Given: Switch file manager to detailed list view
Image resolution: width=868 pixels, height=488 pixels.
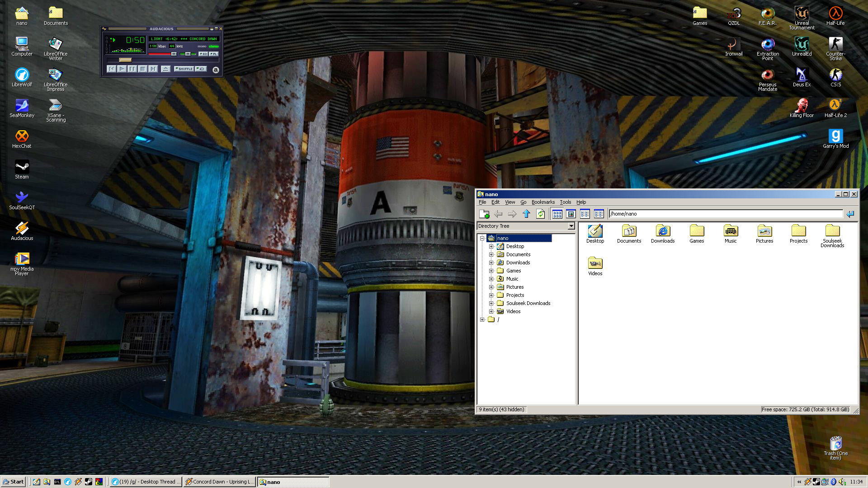Looking at the screenshot, I should coord(599,214).
